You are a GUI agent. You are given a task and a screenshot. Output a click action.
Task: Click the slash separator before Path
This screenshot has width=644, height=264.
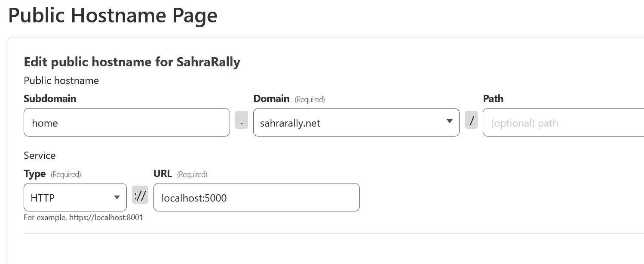click(x=471, y=120)
